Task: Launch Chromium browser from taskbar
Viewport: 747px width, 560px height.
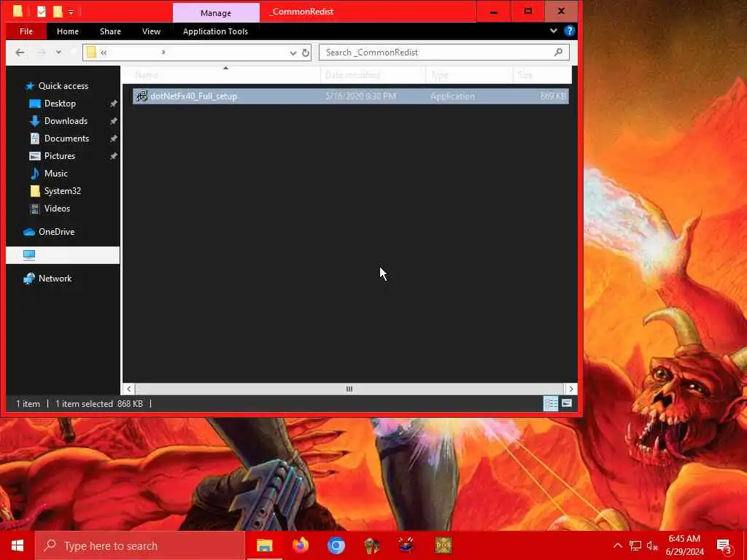Action: pyautogui.click(x=336, y=545)
